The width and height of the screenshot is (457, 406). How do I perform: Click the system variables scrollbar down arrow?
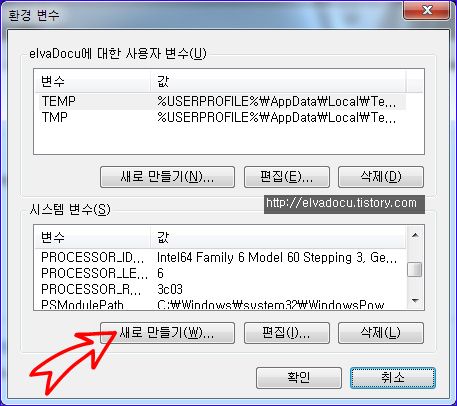[415, 301]
